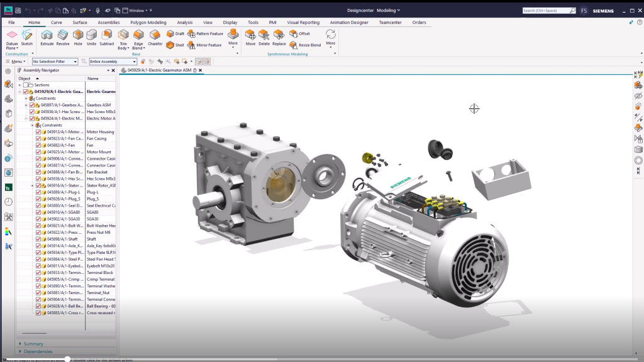
Task: Open the Pattern Feature tool
Action: 206,34
